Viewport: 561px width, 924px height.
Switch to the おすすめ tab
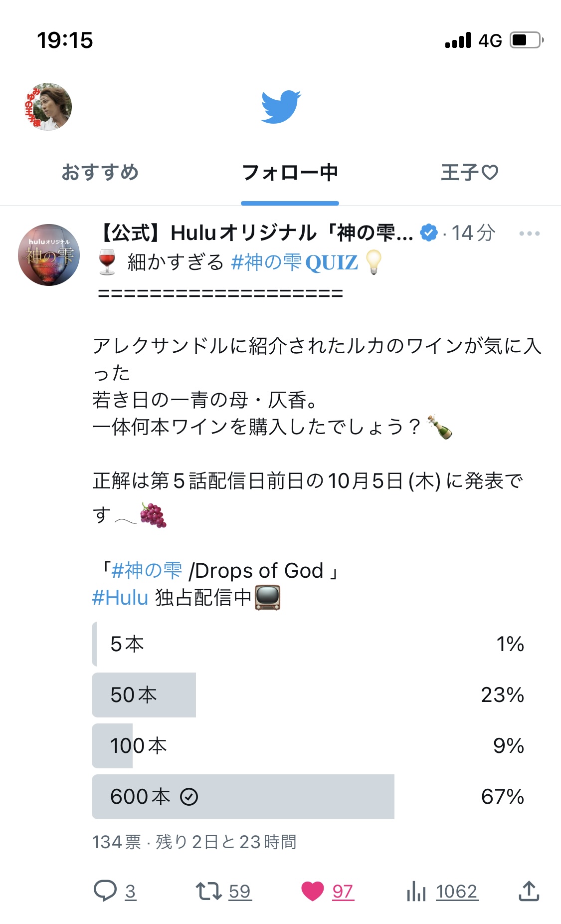coord(100,172)
